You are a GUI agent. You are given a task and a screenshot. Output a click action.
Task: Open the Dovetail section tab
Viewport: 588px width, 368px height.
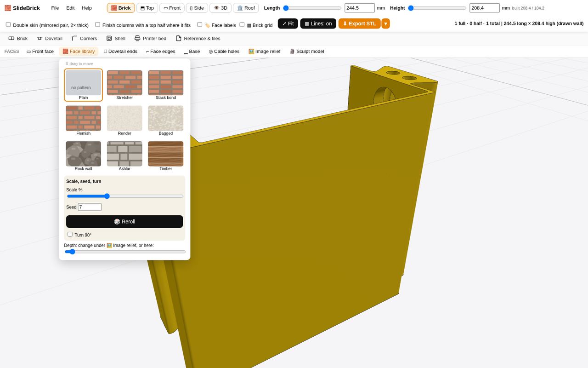[x=50, y=38]
